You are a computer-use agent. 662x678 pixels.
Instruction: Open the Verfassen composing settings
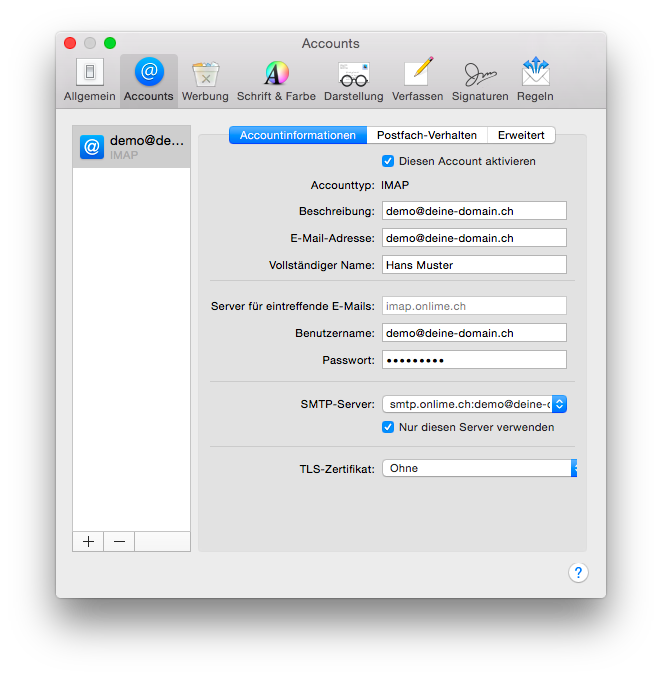coord(417,80)
